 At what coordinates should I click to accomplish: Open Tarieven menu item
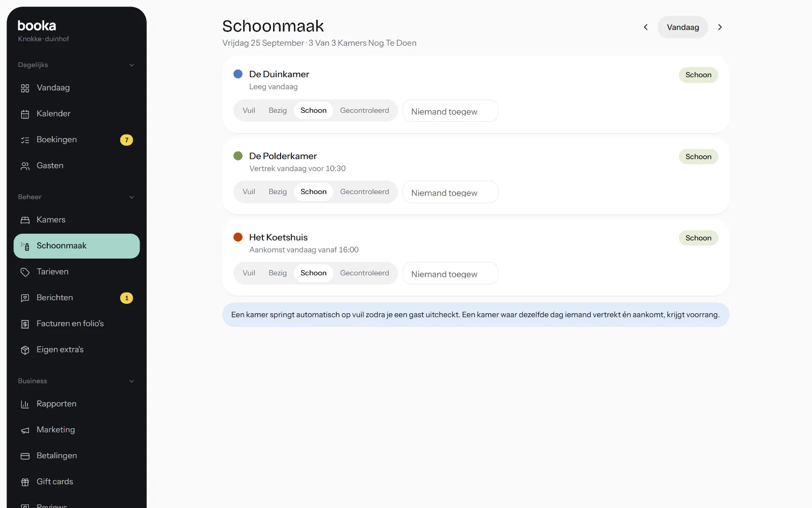tap(77, 272)
